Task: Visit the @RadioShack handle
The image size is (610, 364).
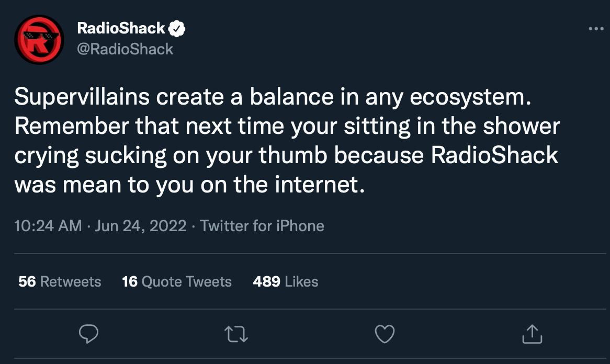Action: point(124,49)
